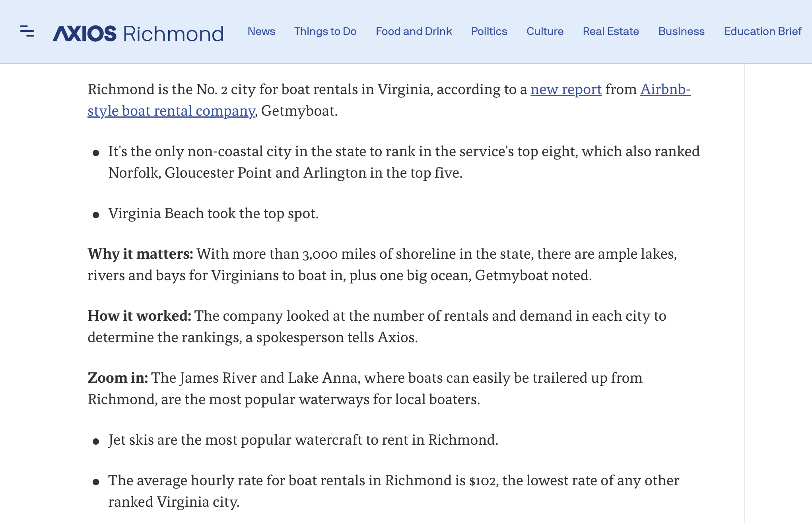Click the bold "How it worked:" label
Image resolution: width=812 pixels, height=523 pixels.
139,316
